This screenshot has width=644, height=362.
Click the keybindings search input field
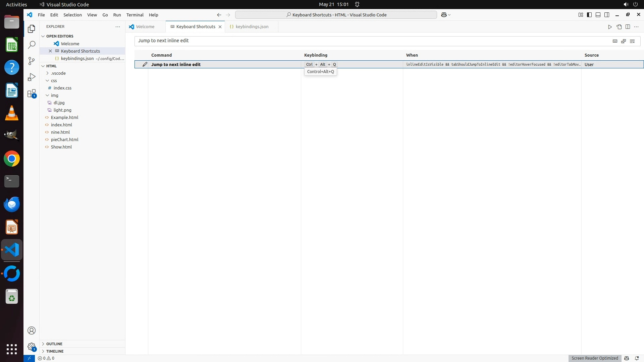click(369, 41)
